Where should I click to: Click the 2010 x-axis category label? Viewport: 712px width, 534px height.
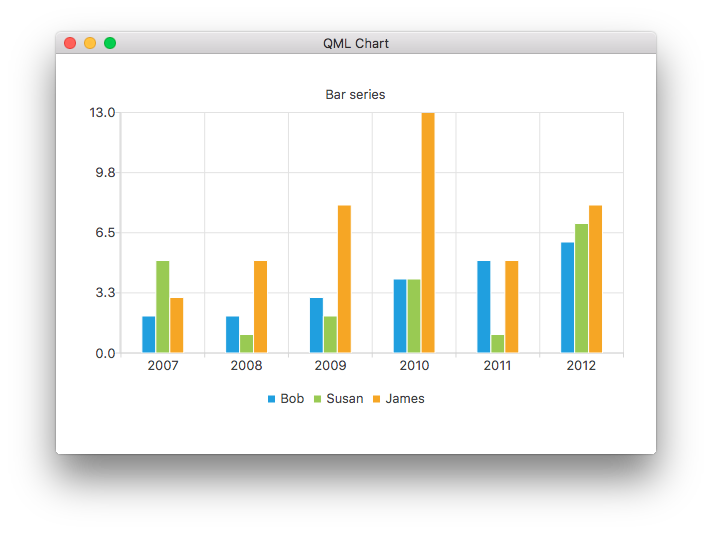[414, 366]
